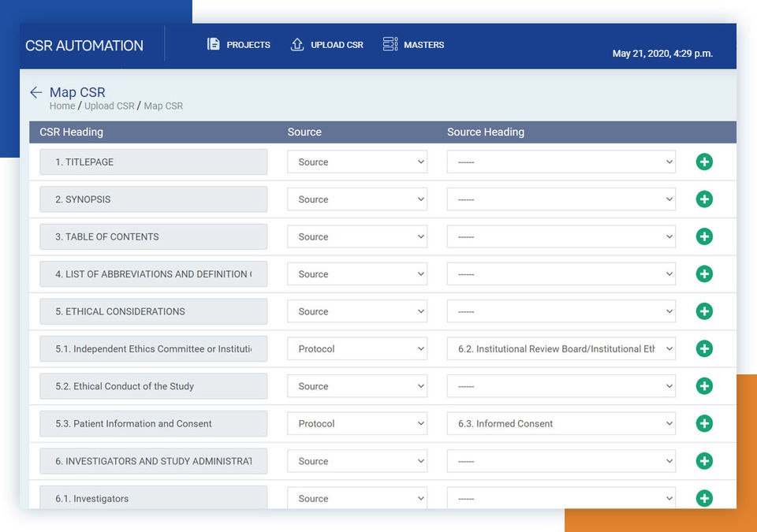
Task: Click green plus for 6. Investigators and Study
Action: [704, 461]
